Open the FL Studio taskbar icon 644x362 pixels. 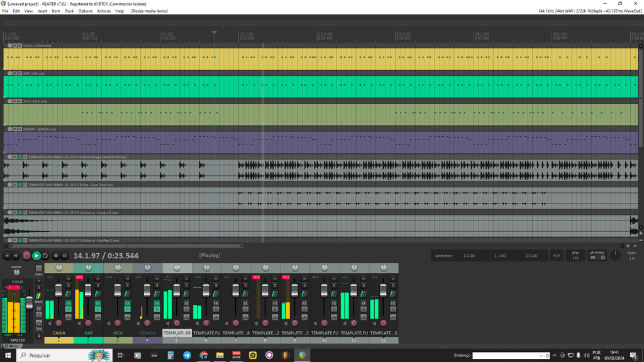point(286,356)
